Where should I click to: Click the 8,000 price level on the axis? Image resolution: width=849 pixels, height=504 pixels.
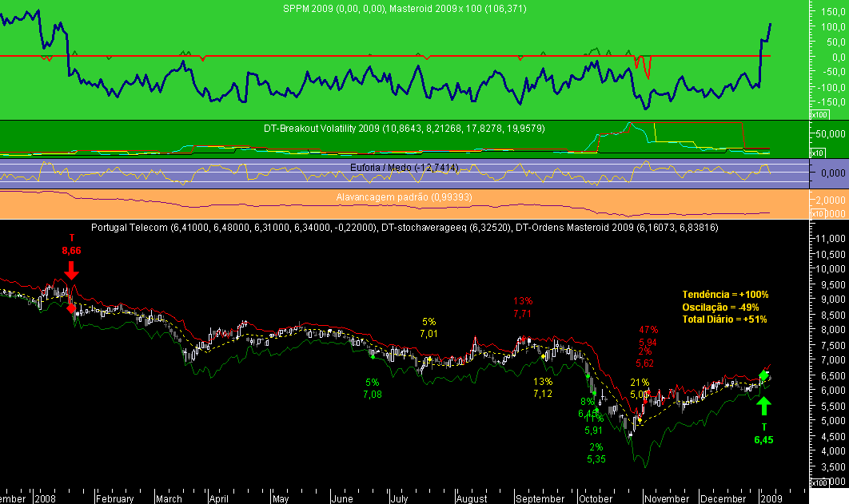click(x=833, y=329)
